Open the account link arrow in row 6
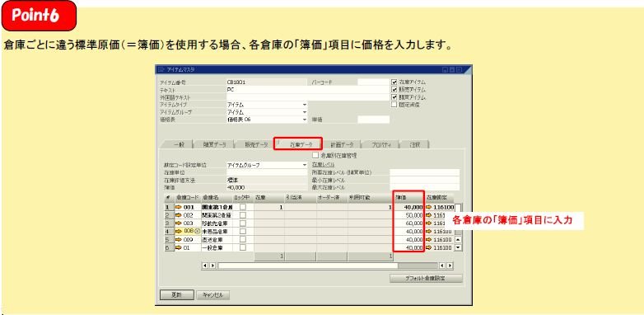Image resolution: width=644 pixels, height=315 pixels. [429, 247]
